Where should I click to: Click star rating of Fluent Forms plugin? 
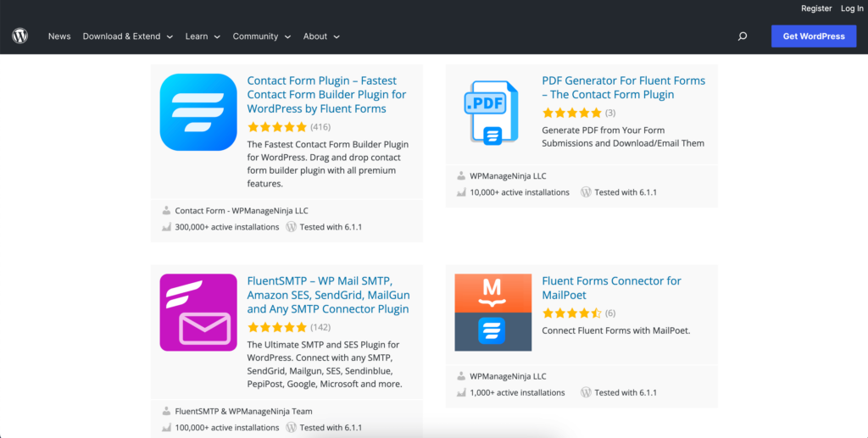[x=277, y=127]
